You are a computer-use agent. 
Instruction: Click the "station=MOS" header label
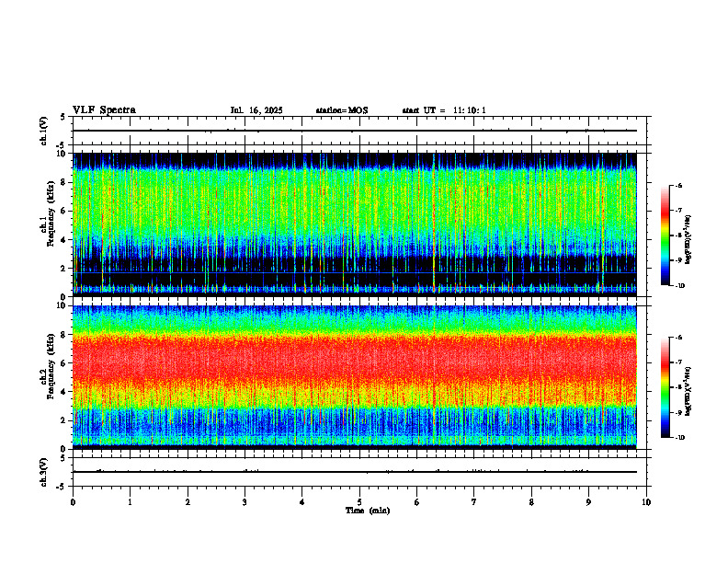342,110
